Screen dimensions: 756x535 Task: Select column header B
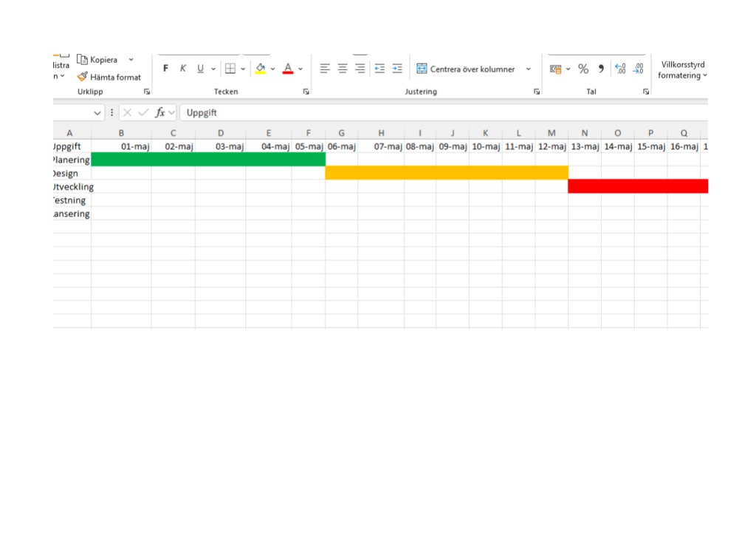pyautogui.click(x=121, y=133)
